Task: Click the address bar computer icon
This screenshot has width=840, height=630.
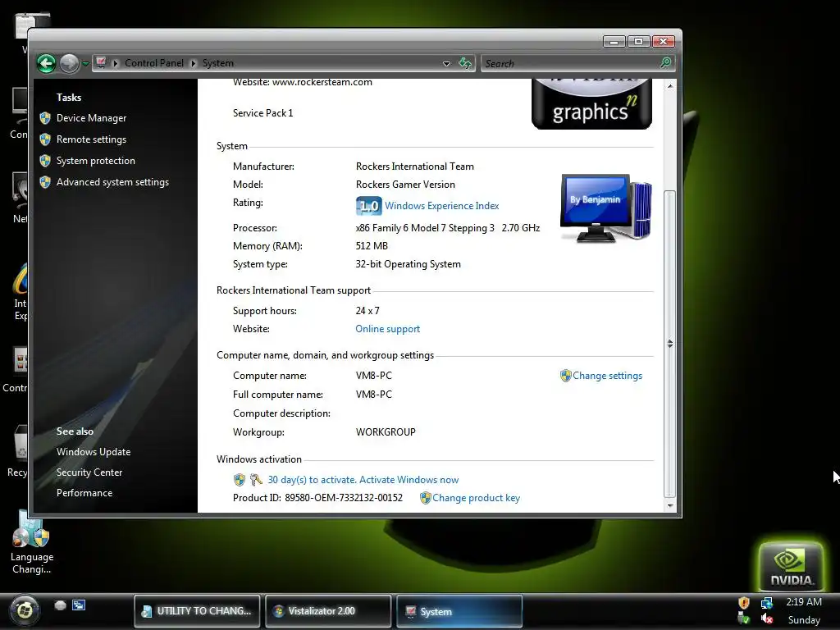Action: coord(101,62)
